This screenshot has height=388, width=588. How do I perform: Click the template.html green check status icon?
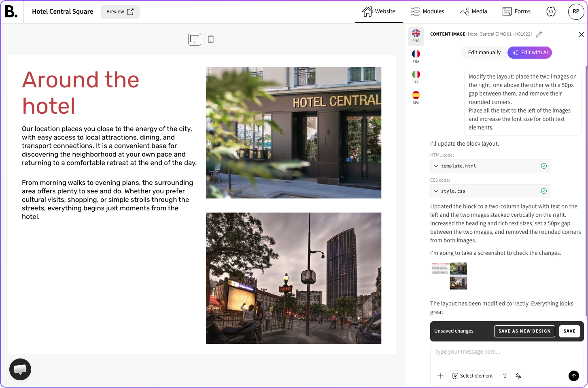(x=544, y=166)
